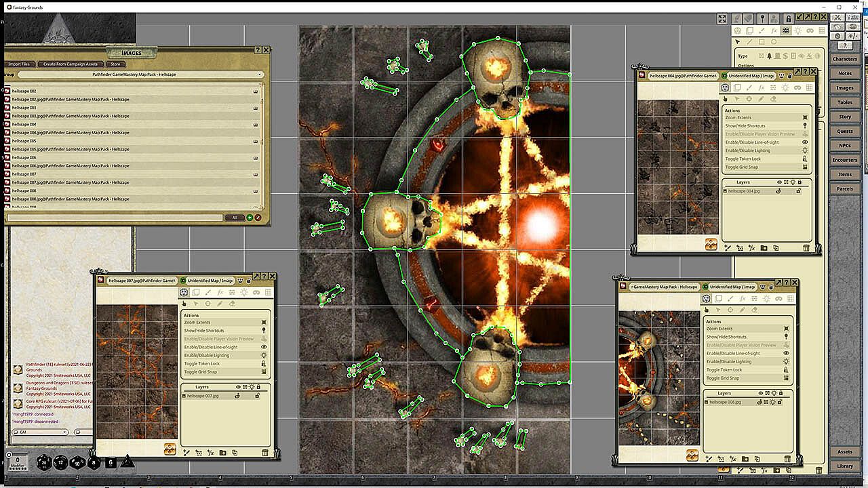Open the lighting bulb tool in hellscape 004 toolbar
The height and width of the screenshot is (488, 868).
[785, 87]
